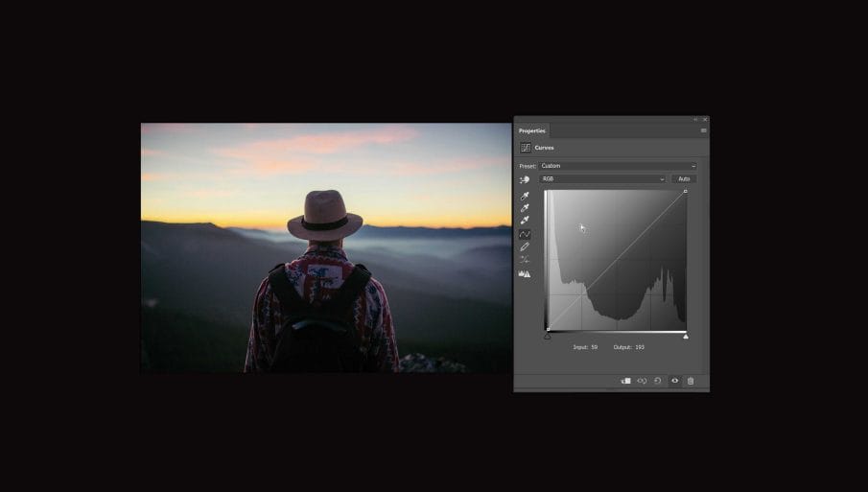Select the edit points curve tool
The width and height of the screenshot is (868, 492).
coord(525,234)
